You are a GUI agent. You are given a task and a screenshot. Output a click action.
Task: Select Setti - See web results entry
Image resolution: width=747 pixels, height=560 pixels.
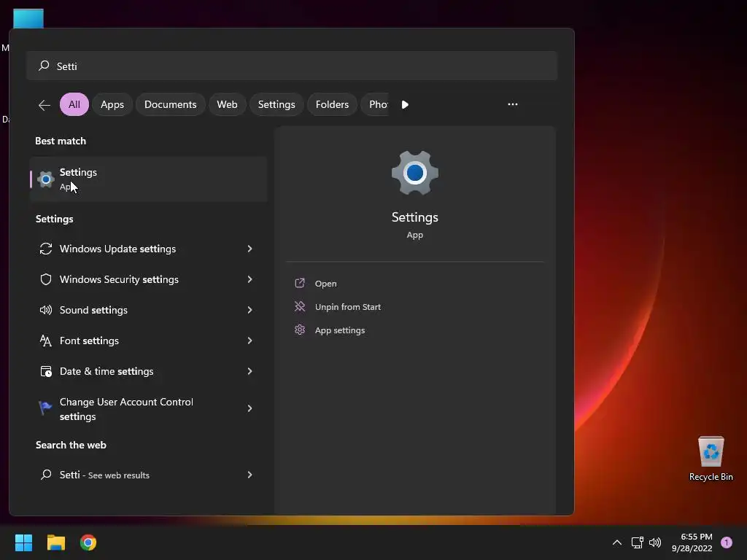click(148, 475)
